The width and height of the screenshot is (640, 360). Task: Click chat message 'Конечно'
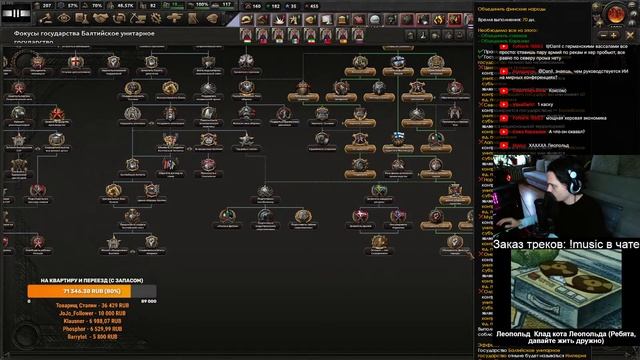coord(558,91)
